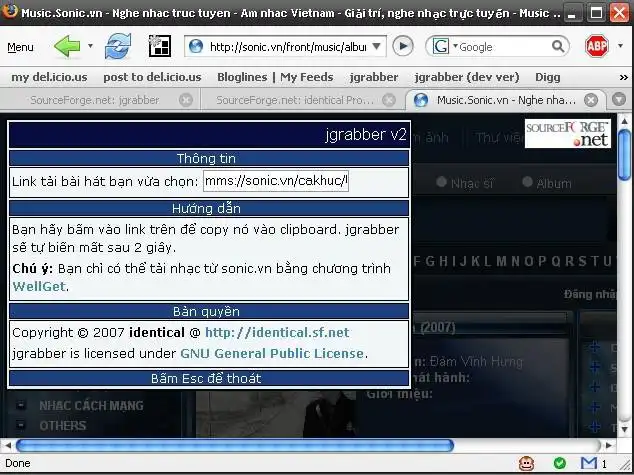Screen dimensions: 634x475
Task: Click the vertical scrollbar thumb
Action: [x=625, y=154]
